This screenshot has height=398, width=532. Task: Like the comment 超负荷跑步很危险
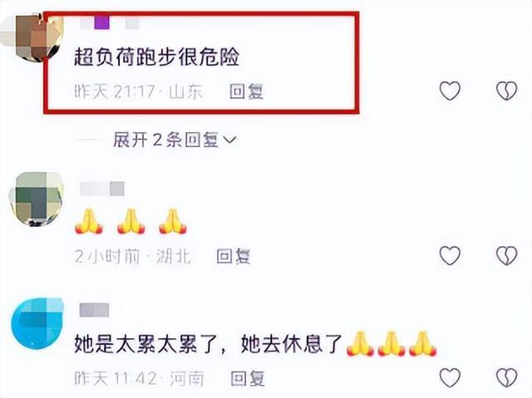450,91
